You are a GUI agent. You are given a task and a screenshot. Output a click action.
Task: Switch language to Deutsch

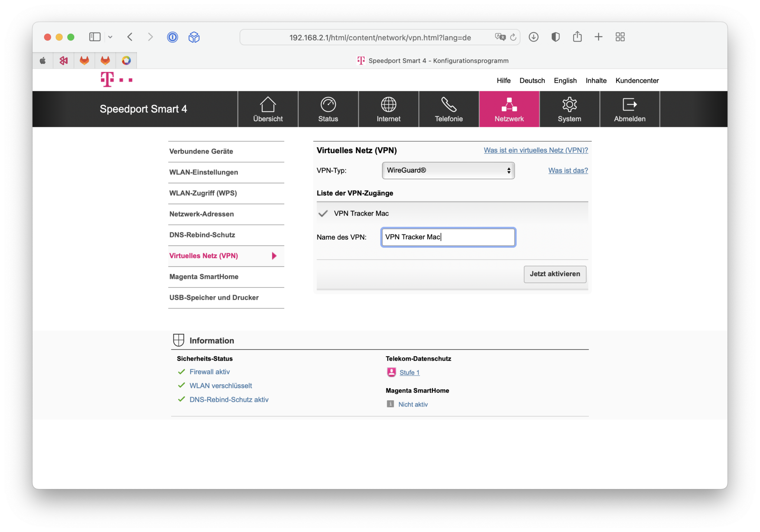532,81
